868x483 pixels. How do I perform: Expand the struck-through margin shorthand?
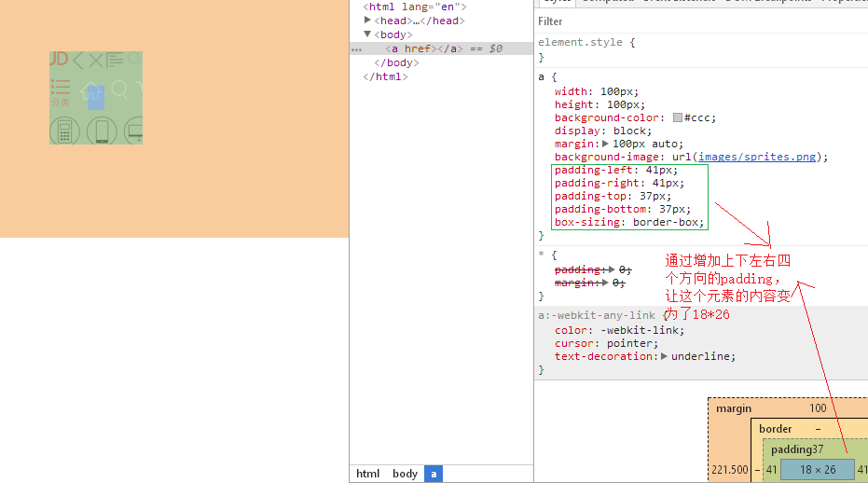tap(605, 283)
